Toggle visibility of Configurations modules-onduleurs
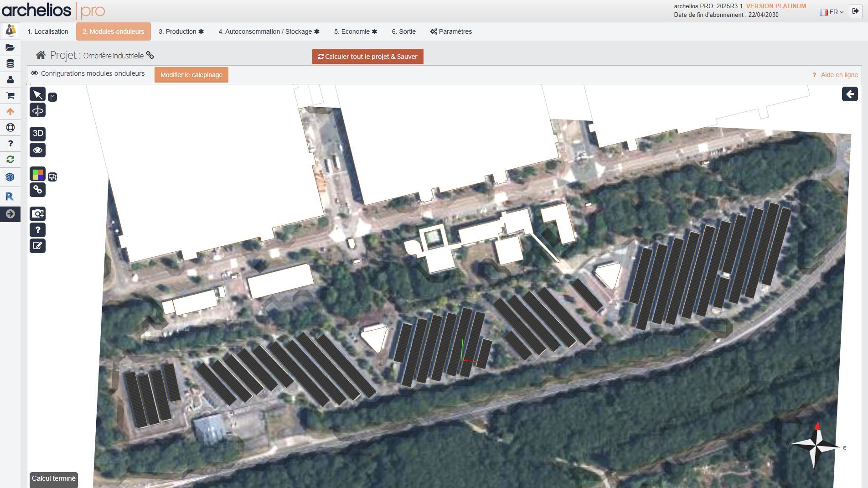 [x=34, y=73]
